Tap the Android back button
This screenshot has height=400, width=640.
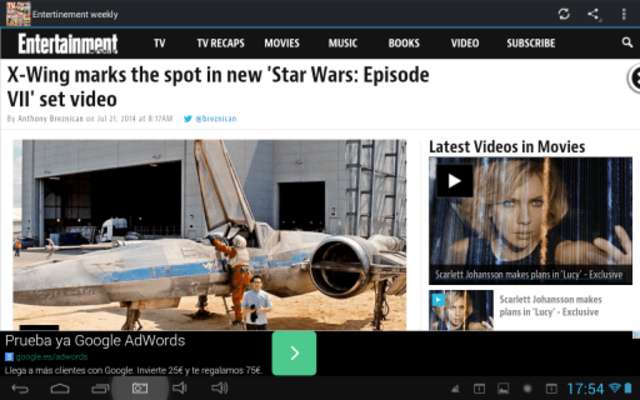pyautogui.click(x=20, y=389)
